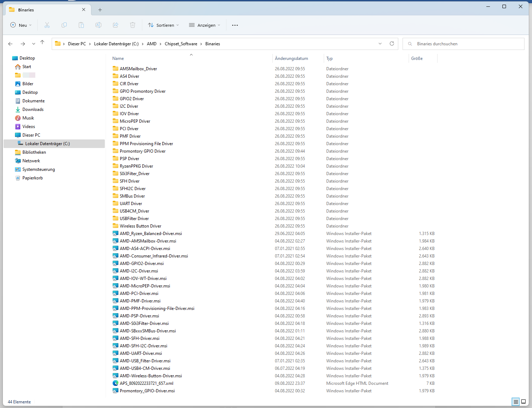Screen dimensions: 532x408
Task: Go up one folder level
Action: 42,42
